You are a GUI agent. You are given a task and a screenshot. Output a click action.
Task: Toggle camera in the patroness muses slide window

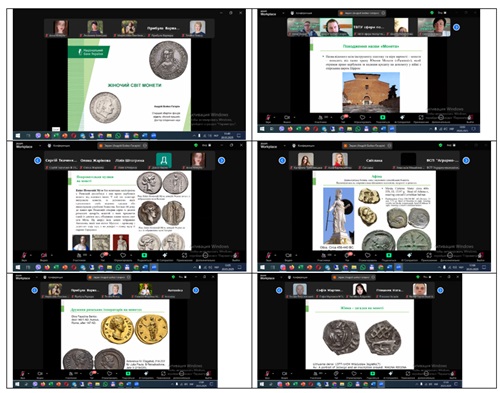(x=44, y=256)
